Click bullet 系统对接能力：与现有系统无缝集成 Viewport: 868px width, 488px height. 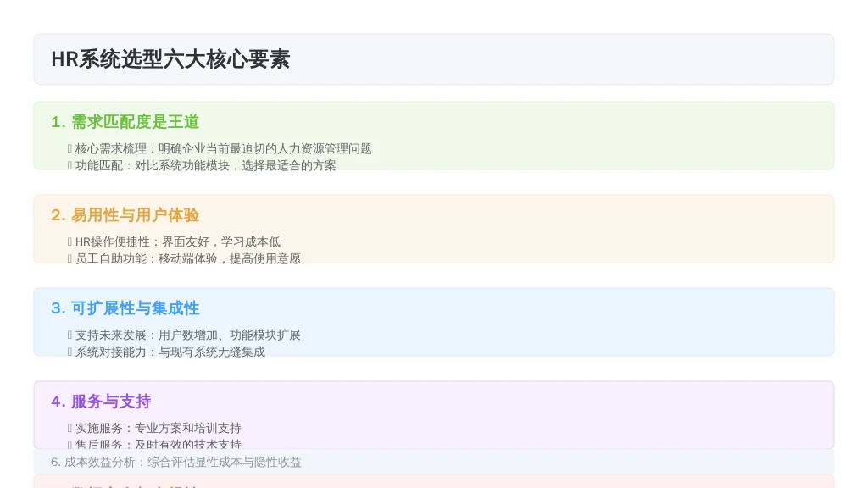coord(170,352)
